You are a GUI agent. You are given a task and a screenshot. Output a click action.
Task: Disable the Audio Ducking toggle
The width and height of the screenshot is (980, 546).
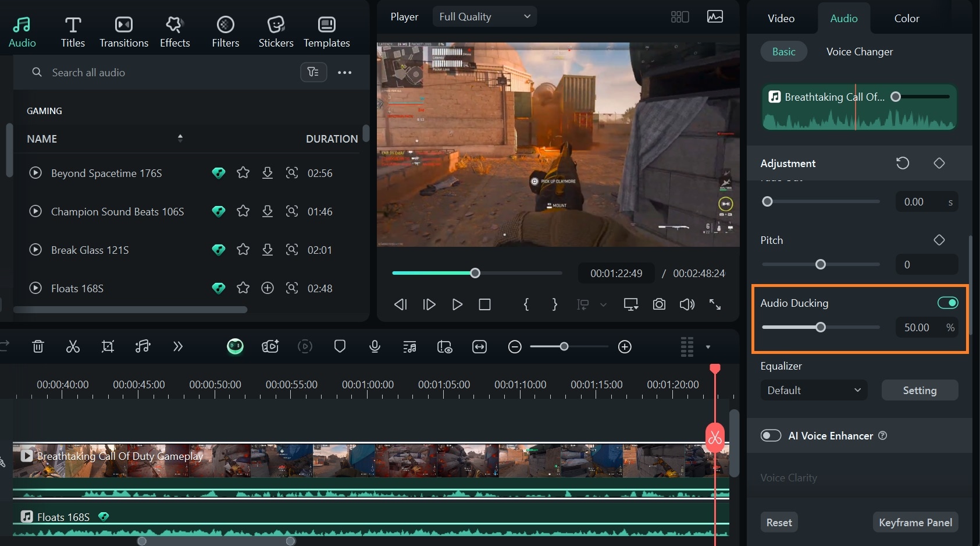point(947,303)
